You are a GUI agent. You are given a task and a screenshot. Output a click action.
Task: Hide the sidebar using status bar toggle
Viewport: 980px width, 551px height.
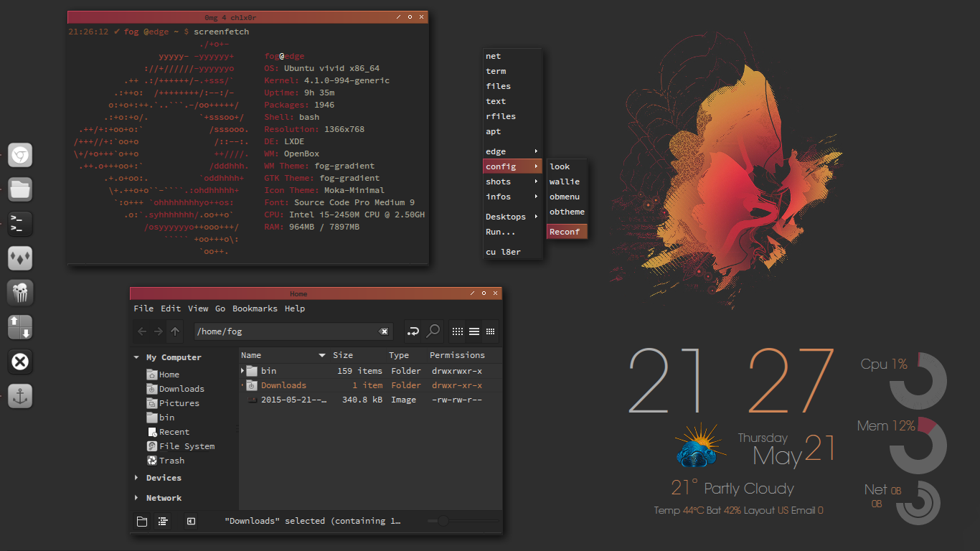click(191, 522)
